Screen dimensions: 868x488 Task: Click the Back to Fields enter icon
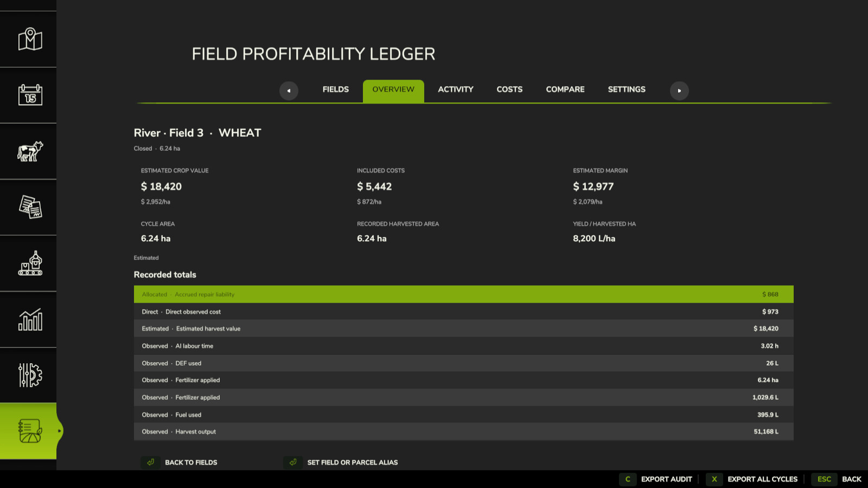coord(151,463)
